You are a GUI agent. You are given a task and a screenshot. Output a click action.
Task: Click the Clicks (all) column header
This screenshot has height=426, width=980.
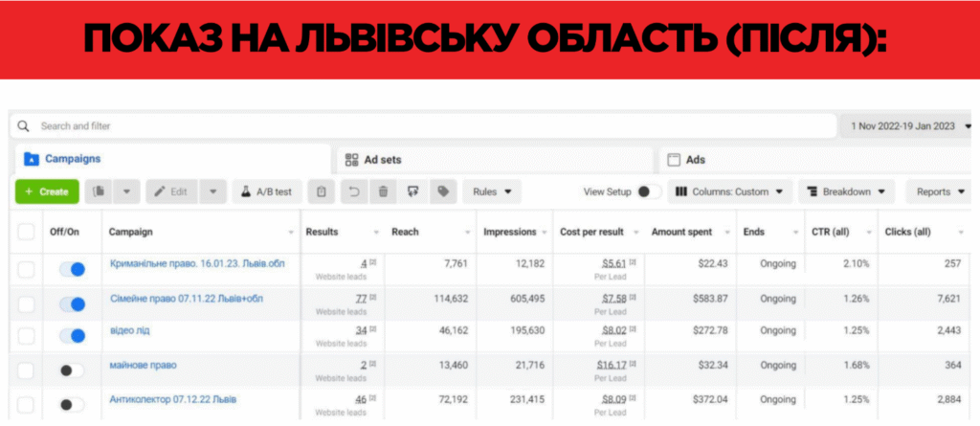[907, 232]
